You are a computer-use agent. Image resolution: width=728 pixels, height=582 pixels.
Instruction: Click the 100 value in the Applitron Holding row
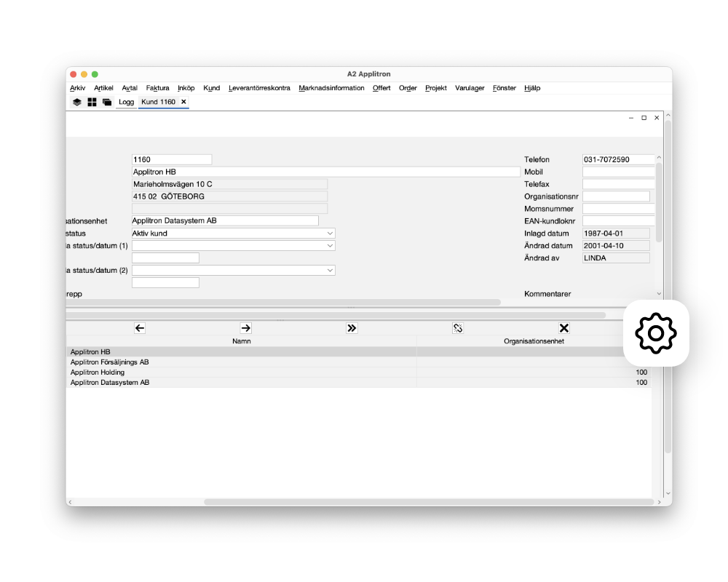641,372
